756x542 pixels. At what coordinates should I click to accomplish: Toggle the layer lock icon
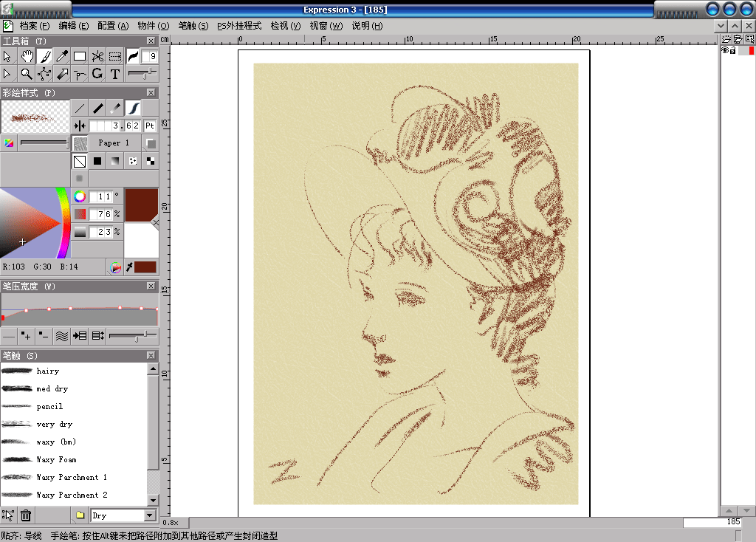733,50
